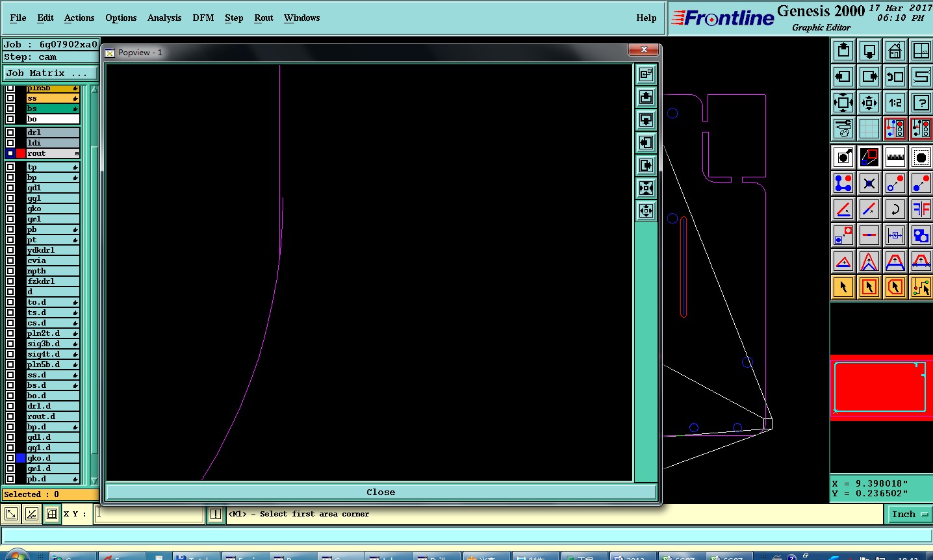Click the red color swatch beside rout layer

tap(21, 153)
